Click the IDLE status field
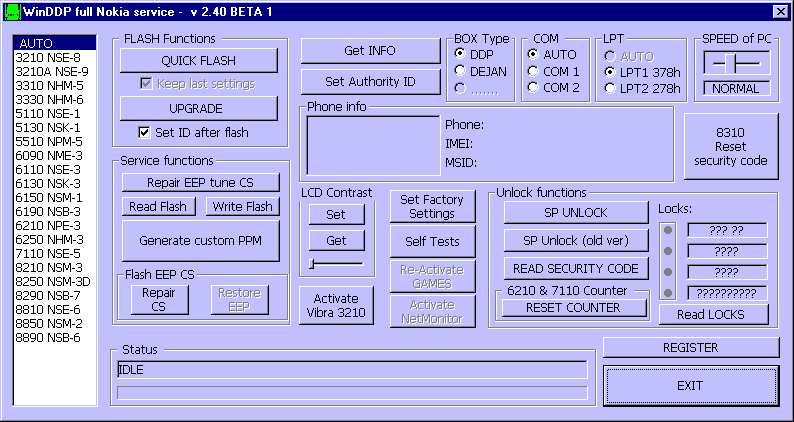 tap(352, 370)
